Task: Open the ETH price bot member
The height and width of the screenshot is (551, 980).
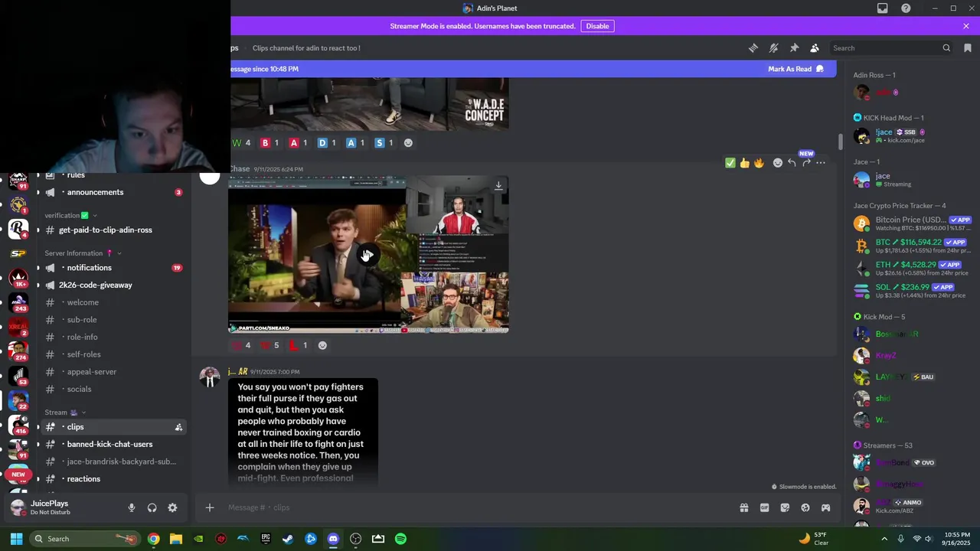Action: (911, 269)
